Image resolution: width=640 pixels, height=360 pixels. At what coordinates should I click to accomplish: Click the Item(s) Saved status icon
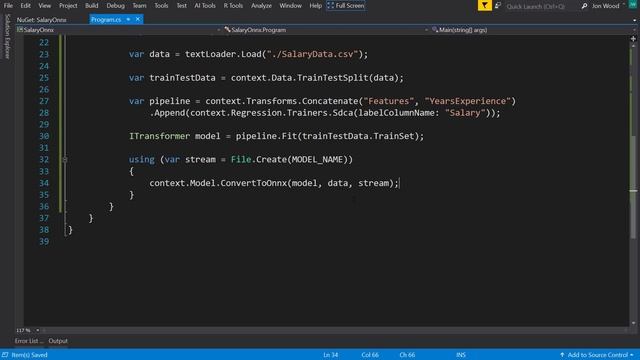pos(5,355)
